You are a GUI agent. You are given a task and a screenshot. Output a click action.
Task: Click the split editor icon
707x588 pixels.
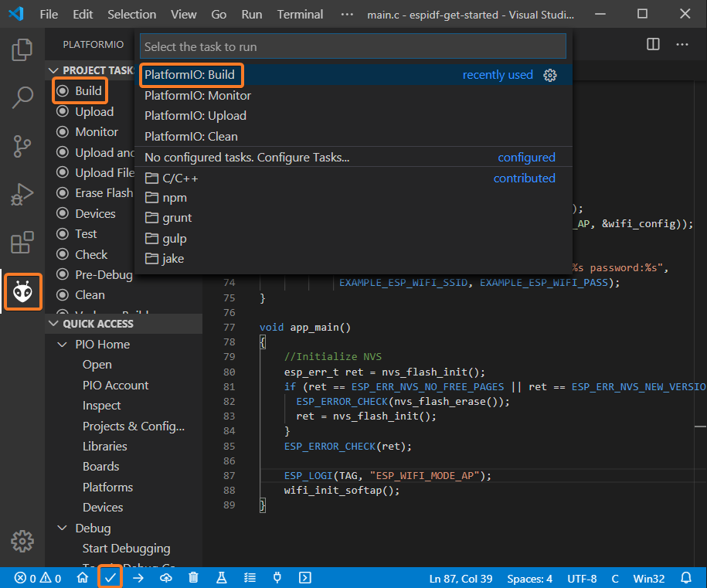tap(653, 44)
